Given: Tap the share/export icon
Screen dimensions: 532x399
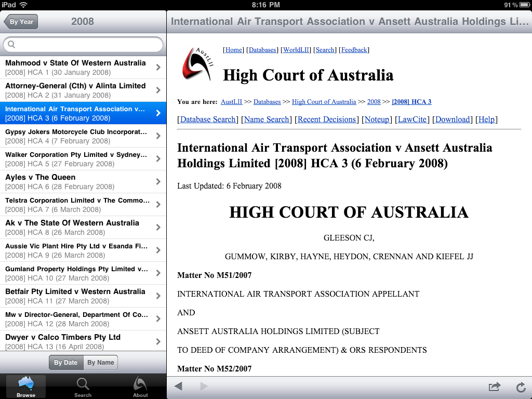Looking at the screenshot, I should 495,387.
